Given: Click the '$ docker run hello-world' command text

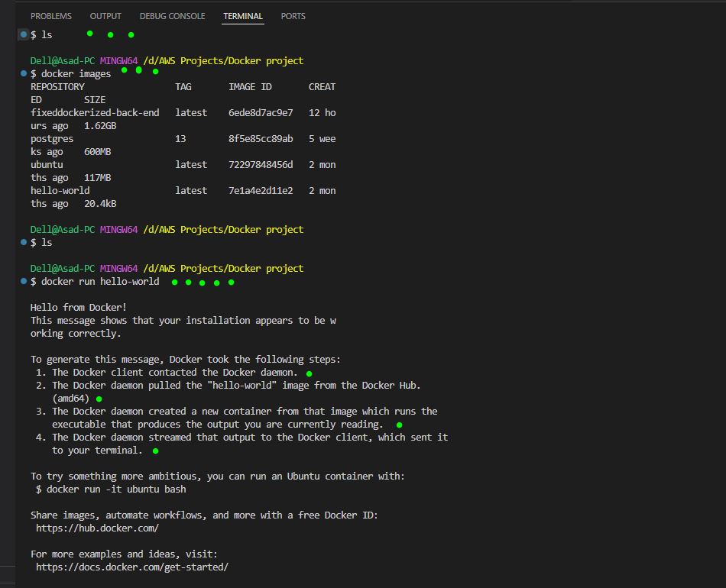Looking at the screenshot, I should click(x=95, y=281).
